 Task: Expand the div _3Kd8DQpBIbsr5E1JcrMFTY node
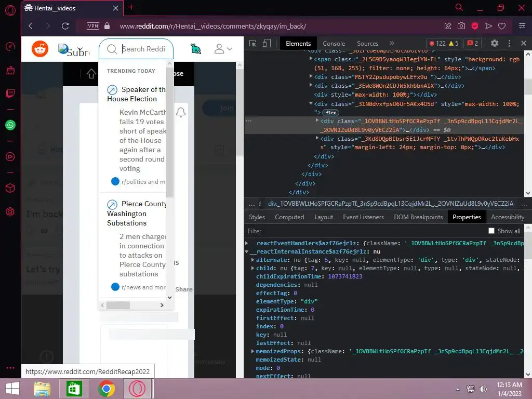(x=317, y=138)
